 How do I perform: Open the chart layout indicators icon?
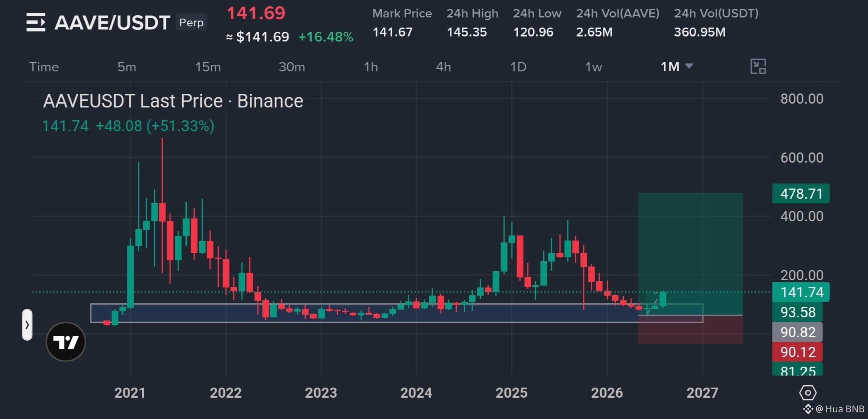click(758, 66)
